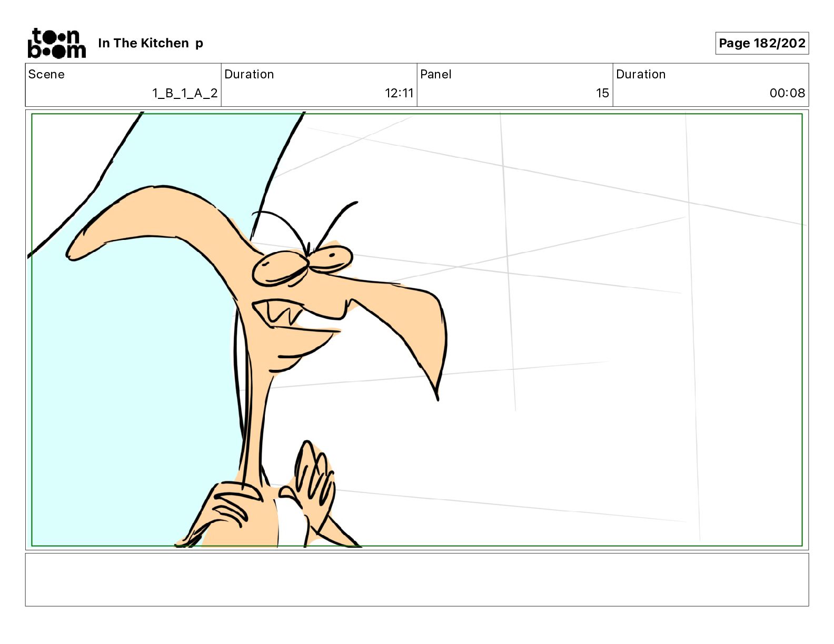834x644 pixels.
Task: Select the scene name '1_B_1_A_2'
Action: 185,93
